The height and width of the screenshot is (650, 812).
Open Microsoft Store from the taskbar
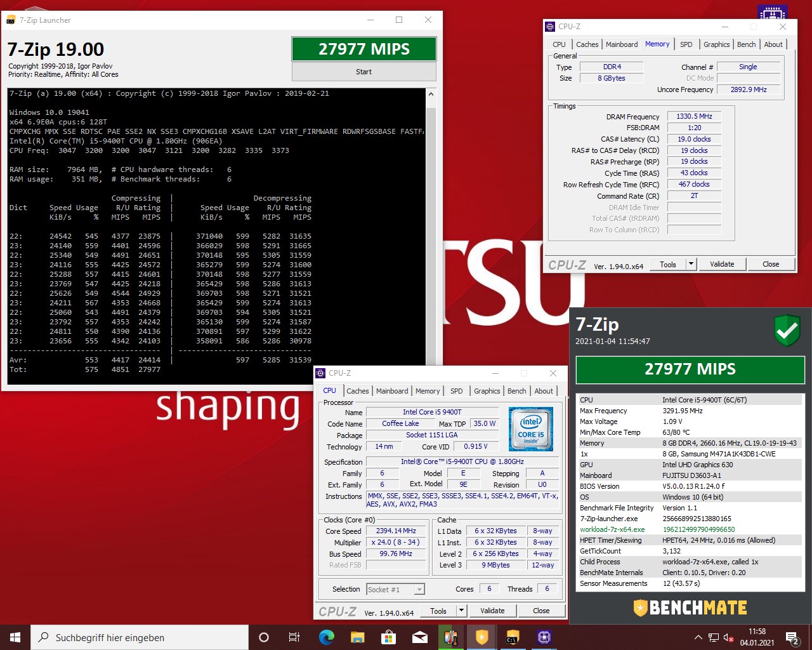[x=388, y=637]
